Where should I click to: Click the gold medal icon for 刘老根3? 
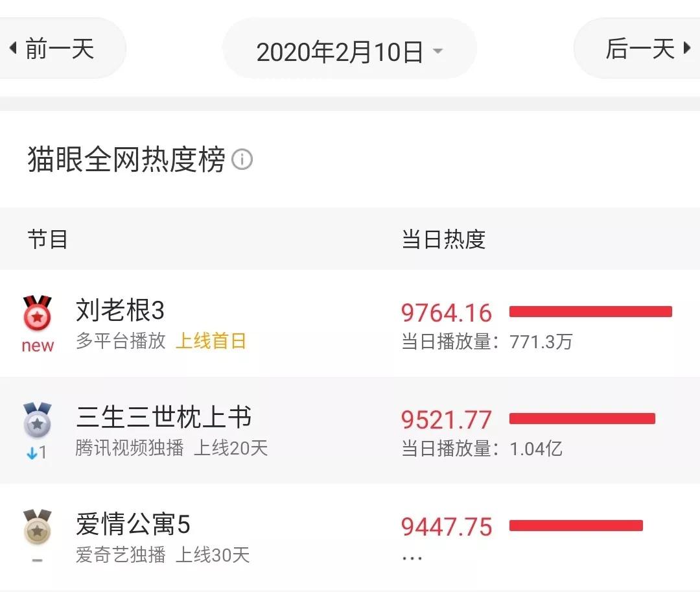(38, 314)
